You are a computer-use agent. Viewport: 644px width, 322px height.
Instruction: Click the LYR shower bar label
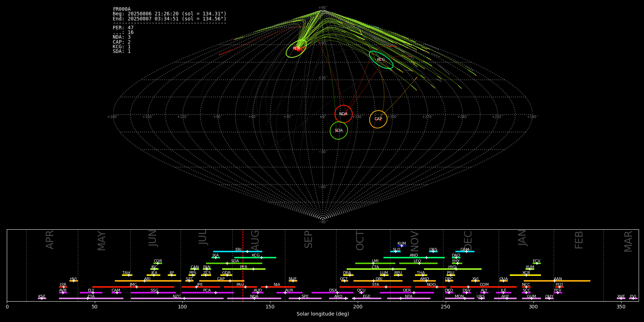click(63, 285)
